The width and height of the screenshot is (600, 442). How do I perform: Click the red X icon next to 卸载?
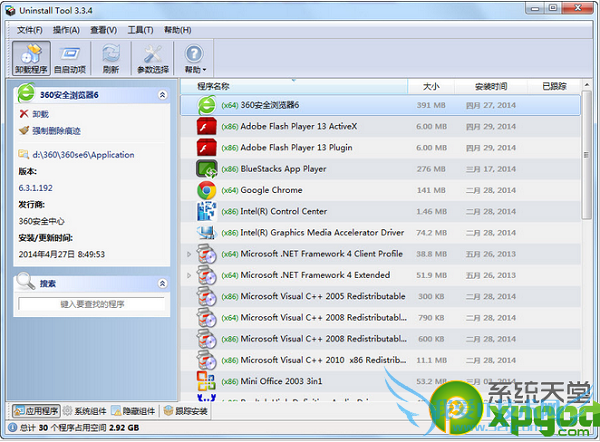(24, 114)
